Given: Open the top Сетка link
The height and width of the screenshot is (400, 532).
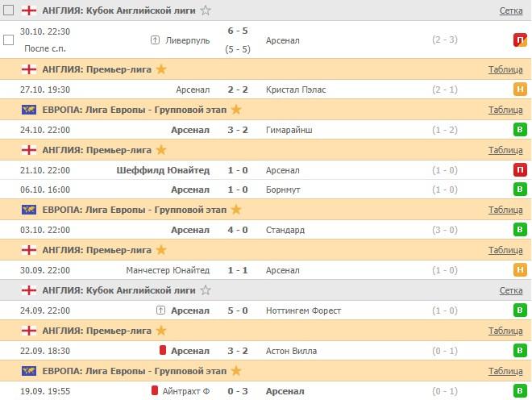Looking at the screenshot, I should (x=510, y=10).
